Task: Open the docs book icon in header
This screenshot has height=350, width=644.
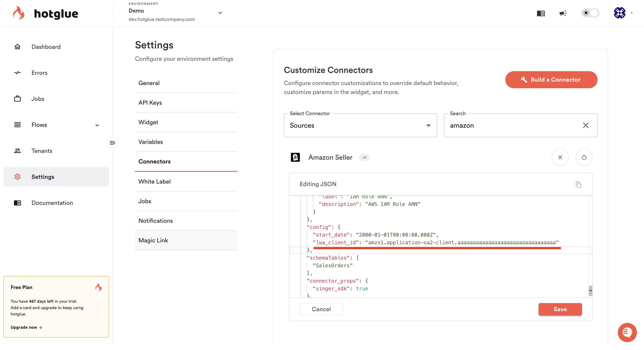Action: pyautogui.click(x=540, y=13)
